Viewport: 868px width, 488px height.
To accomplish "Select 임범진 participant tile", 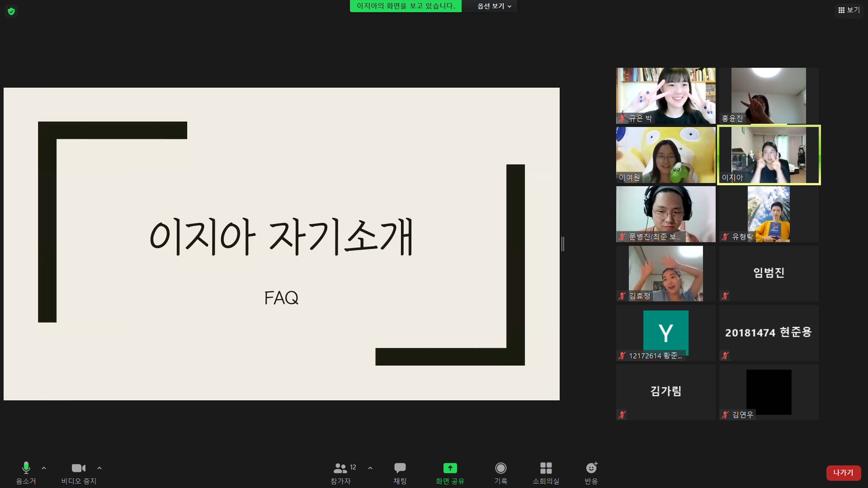I will click(x=769, y=273).
